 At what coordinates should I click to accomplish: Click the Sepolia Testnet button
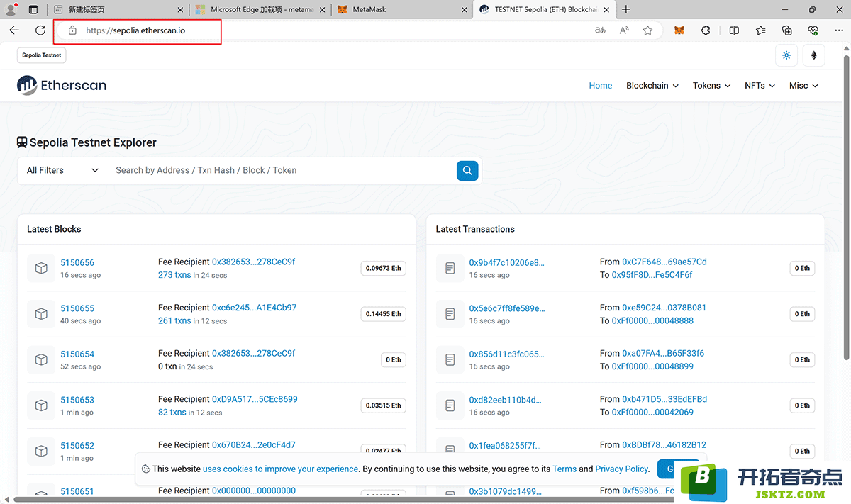coord(42,55)
